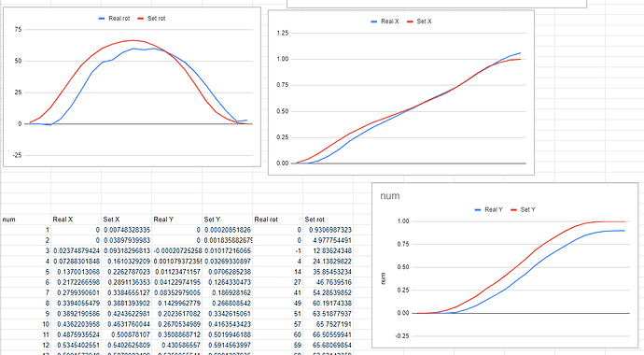644x355 pixels.
Task: Click the 'Set rot' header cell
Action: tap(329, 220)
